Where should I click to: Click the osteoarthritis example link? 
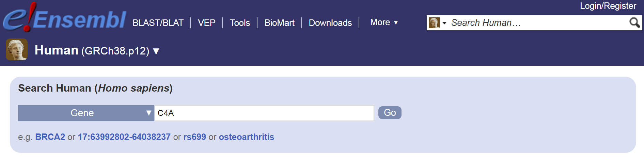click(246, 137)
